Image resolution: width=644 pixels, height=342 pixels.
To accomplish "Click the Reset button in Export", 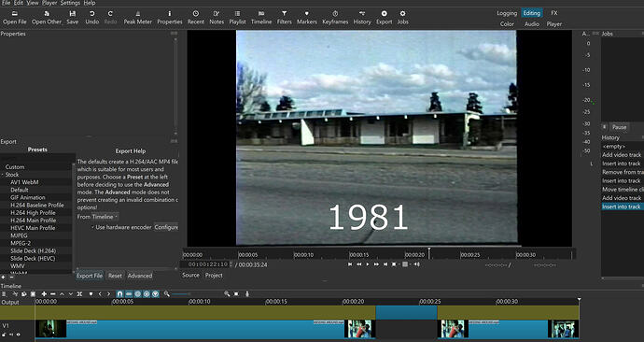I will (x=115, y=276).
